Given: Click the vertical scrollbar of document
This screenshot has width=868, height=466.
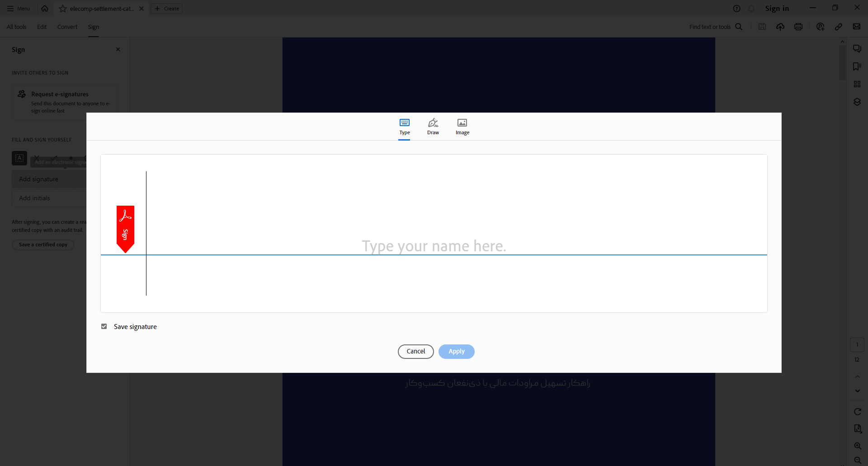Looking at the screenshot, I should pyautogui.click(x=842, y=62).
